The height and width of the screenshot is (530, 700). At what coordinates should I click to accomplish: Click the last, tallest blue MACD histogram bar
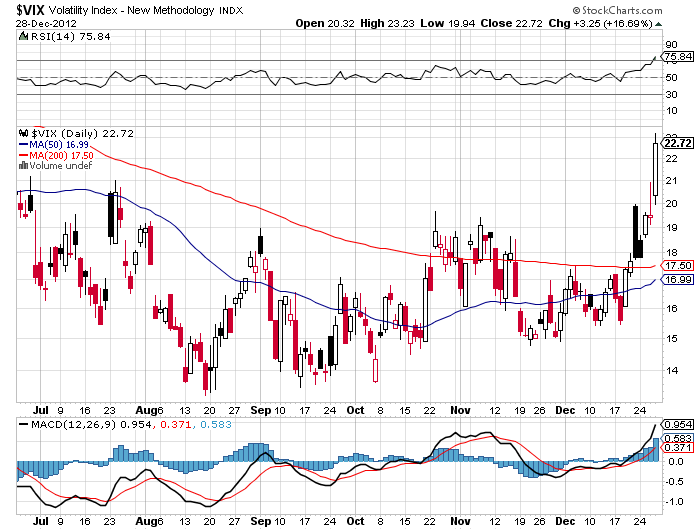[656, 450]
